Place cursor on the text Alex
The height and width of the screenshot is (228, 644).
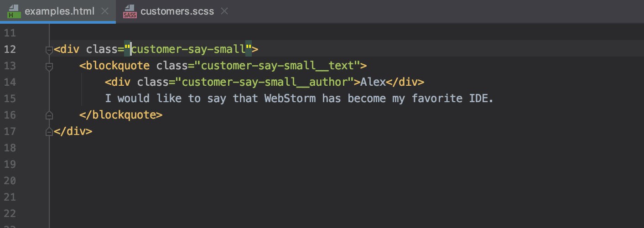tap(373, 82)
